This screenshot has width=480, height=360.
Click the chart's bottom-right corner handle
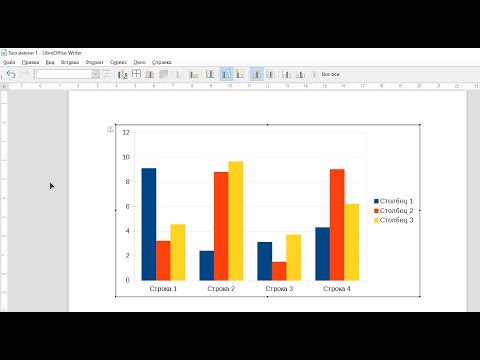pos(419,296)
